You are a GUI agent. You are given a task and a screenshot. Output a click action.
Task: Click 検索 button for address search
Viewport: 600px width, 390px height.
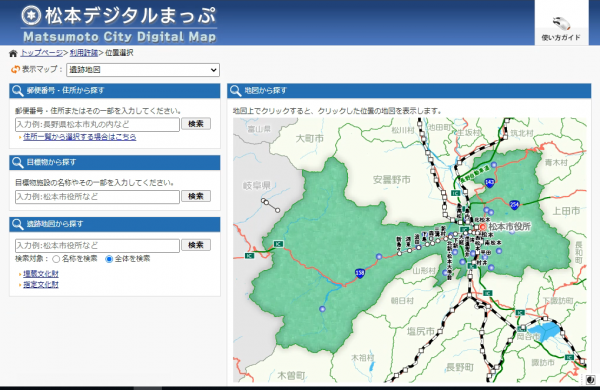196,124
